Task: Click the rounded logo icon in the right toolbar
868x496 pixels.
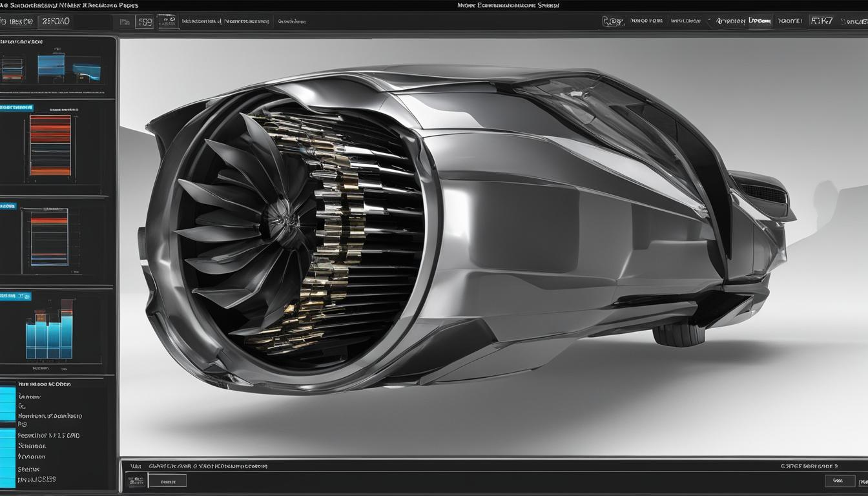Action: pos(613,21)
